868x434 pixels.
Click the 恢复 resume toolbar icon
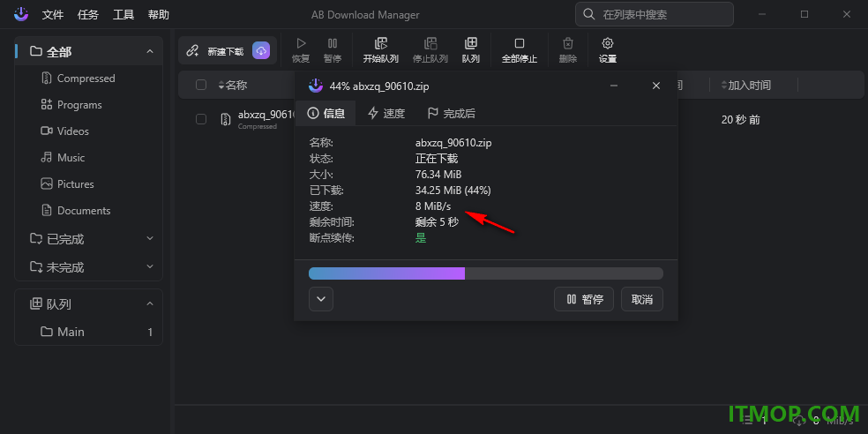301,50
